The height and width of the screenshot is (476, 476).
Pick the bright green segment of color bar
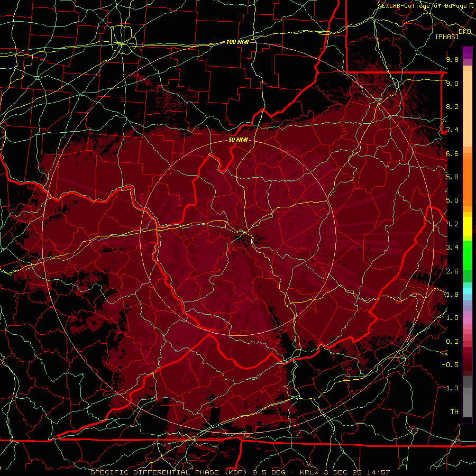(x=467, y=257)
